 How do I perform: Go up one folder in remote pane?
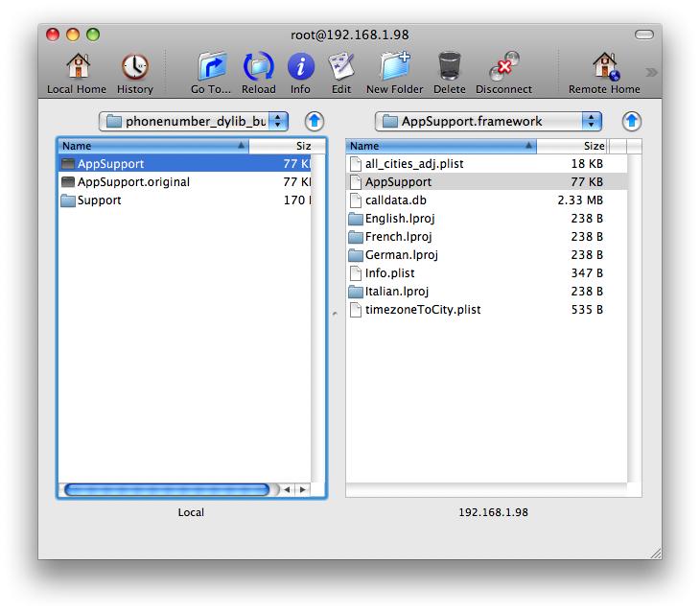coord(631,121)
